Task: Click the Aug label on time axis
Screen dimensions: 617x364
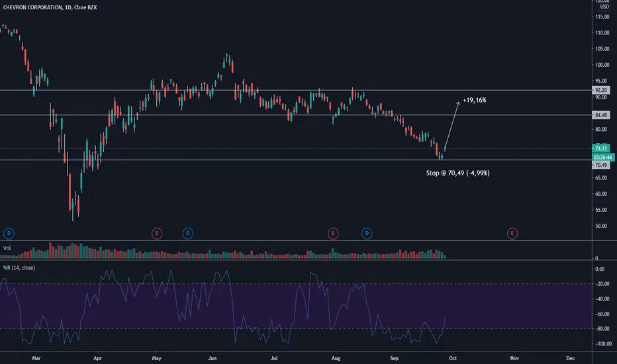Action: (x=336, y=358)
